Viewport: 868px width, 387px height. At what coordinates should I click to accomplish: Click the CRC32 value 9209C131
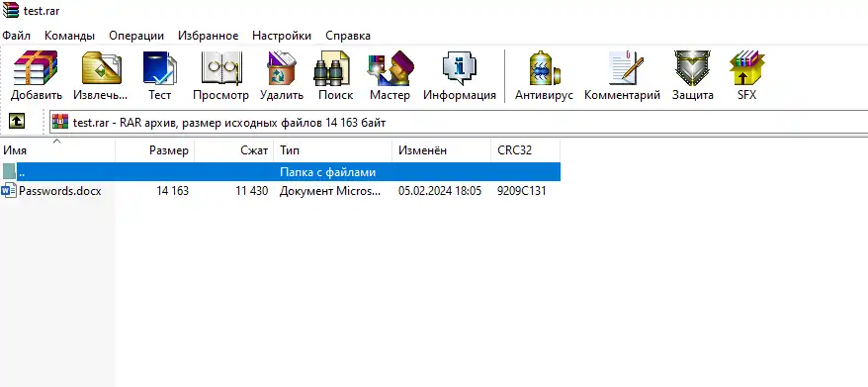(x=521, y=191)
